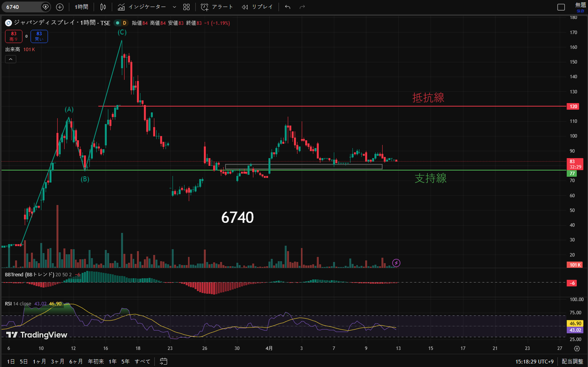Click the (B) wave label

click(85, 179)
